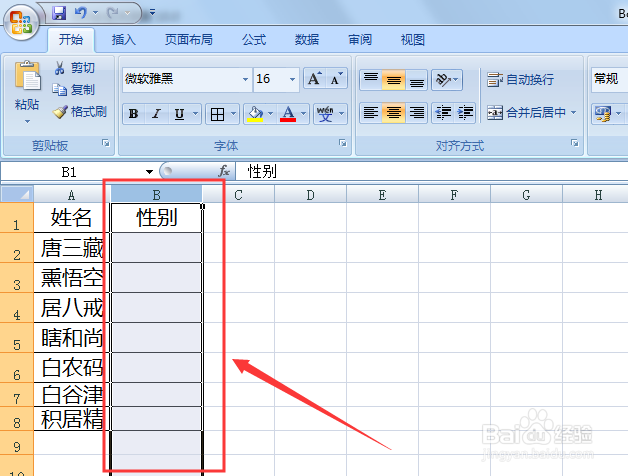Open the 插入 ribbon tab
Screen dimensions: 628x476
click(123, 40)
